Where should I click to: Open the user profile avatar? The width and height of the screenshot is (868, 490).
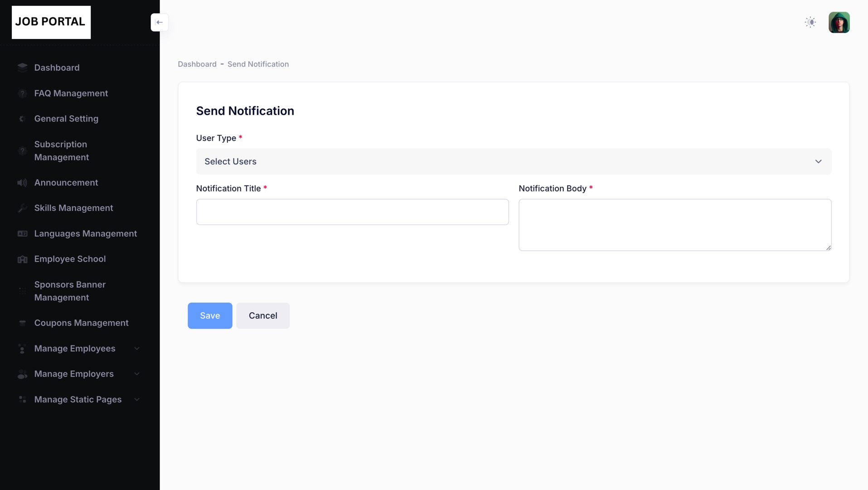click(839, 22)
